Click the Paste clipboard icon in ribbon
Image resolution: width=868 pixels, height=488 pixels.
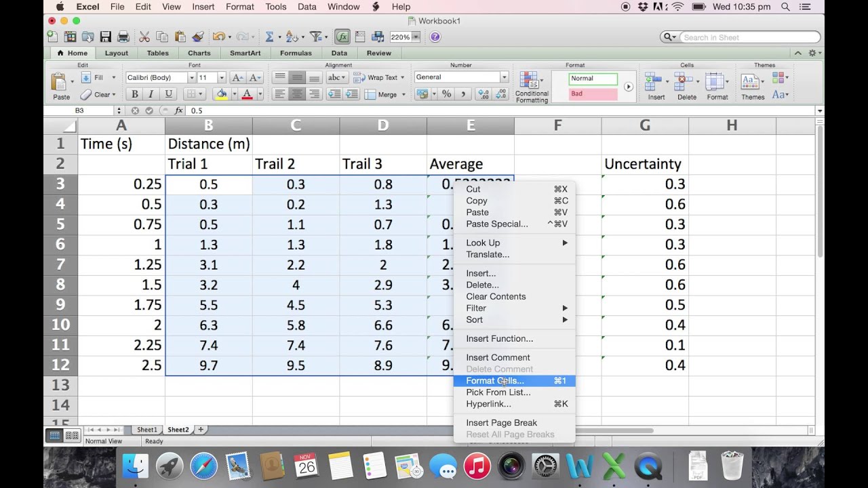pos(59,82)
